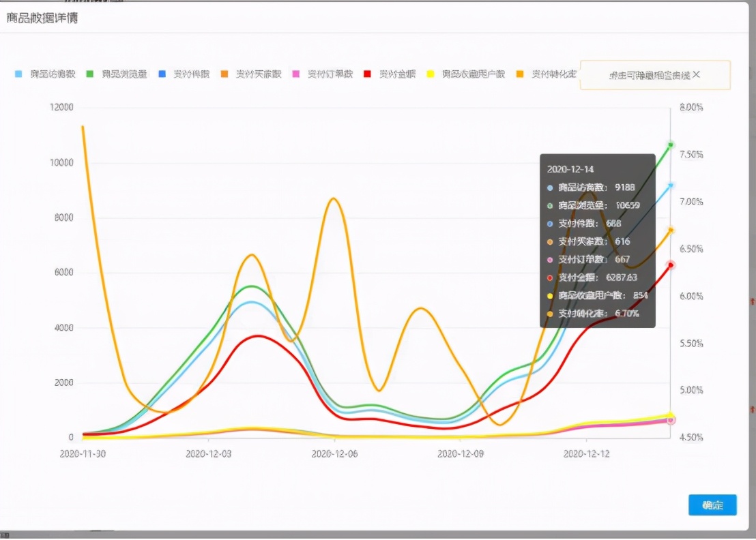Click left y-axis label 8000
The width and height of the screenshot is (756, 540).
[63, 217]
